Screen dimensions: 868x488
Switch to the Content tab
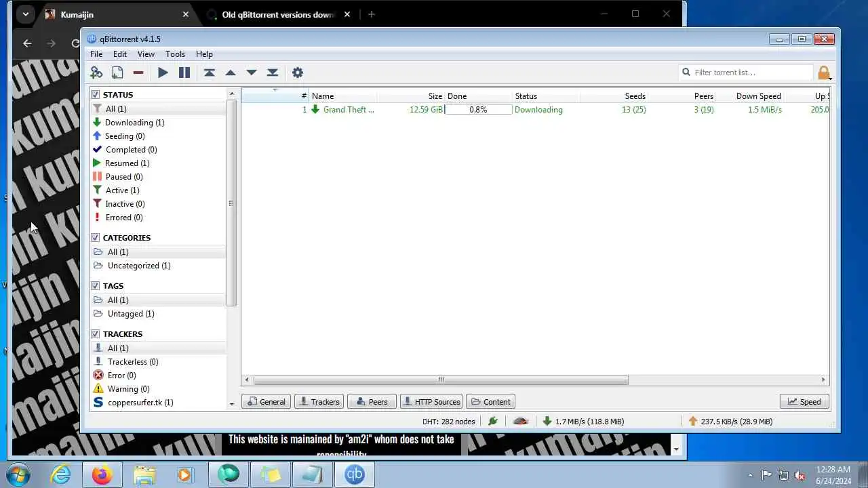coord(491,402)
